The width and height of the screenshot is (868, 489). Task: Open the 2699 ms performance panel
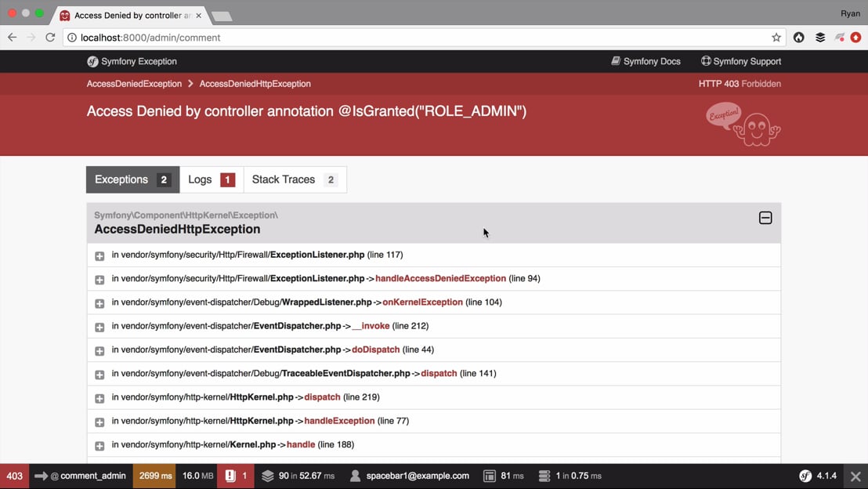[155, 476]
